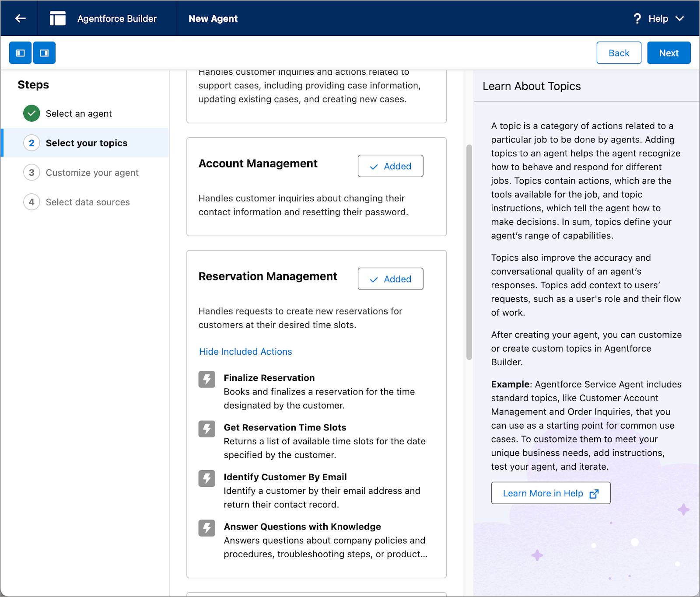Click the Back button
The image size is (700, 597).
(x=619, y=53)
